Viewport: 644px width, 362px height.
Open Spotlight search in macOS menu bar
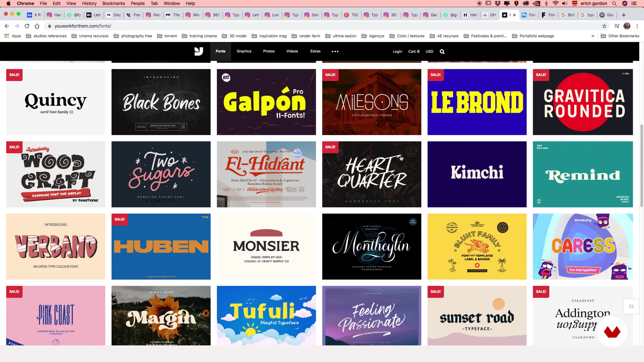click(x=614, y=3)
